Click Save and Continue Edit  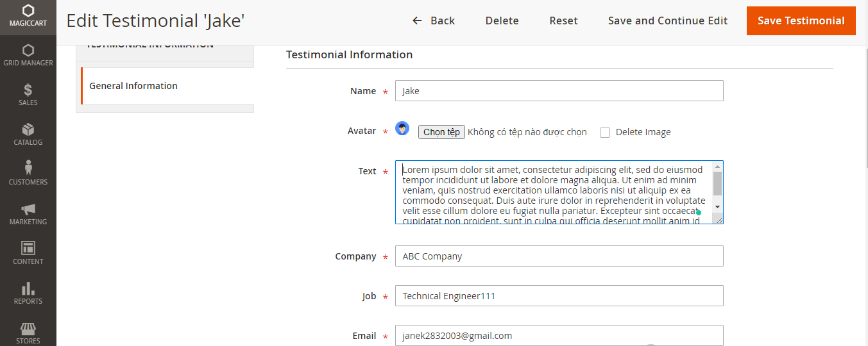[x=667, y=21]
